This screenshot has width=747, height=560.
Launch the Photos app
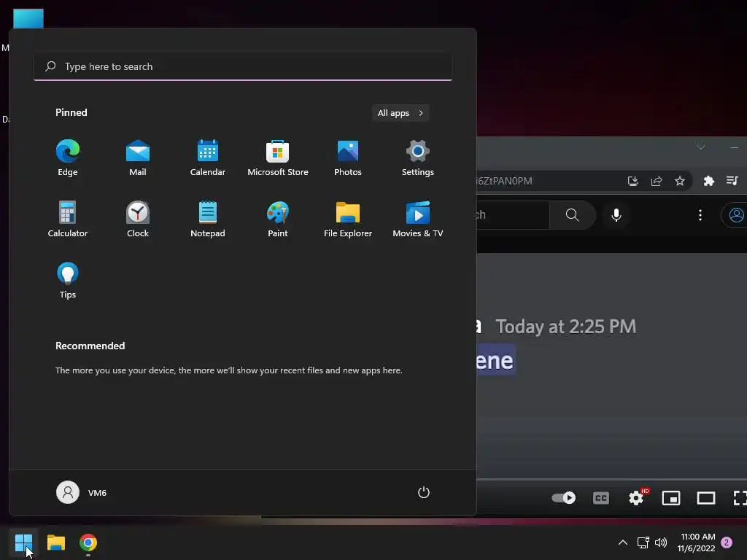coord(348,158)
